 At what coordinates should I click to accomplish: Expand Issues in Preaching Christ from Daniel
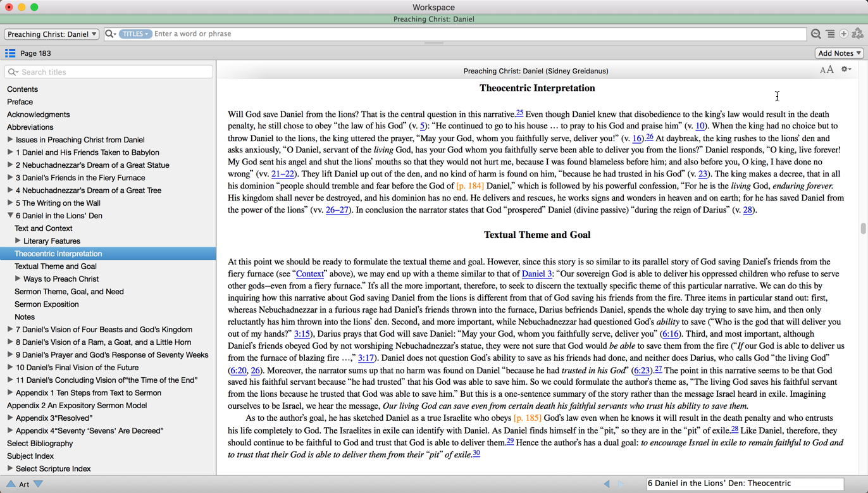[10, 139]
